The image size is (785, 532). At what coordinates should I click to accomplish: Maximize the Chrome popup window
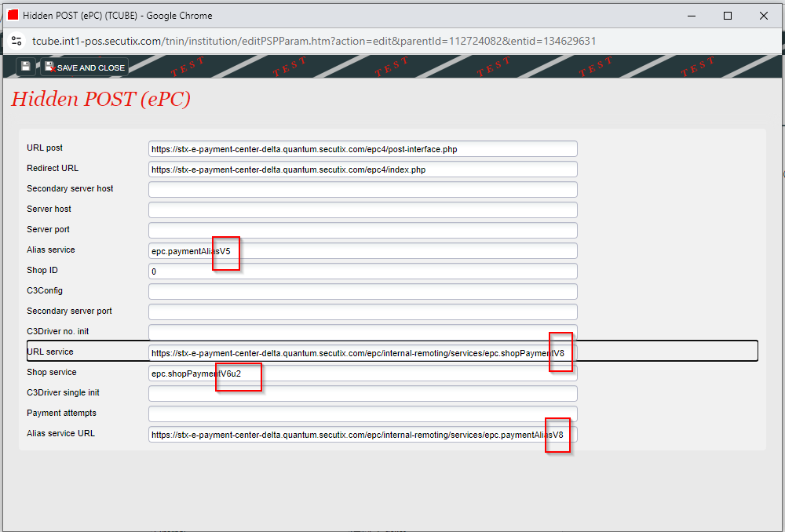pyautogui.click(x=728, y=16)
